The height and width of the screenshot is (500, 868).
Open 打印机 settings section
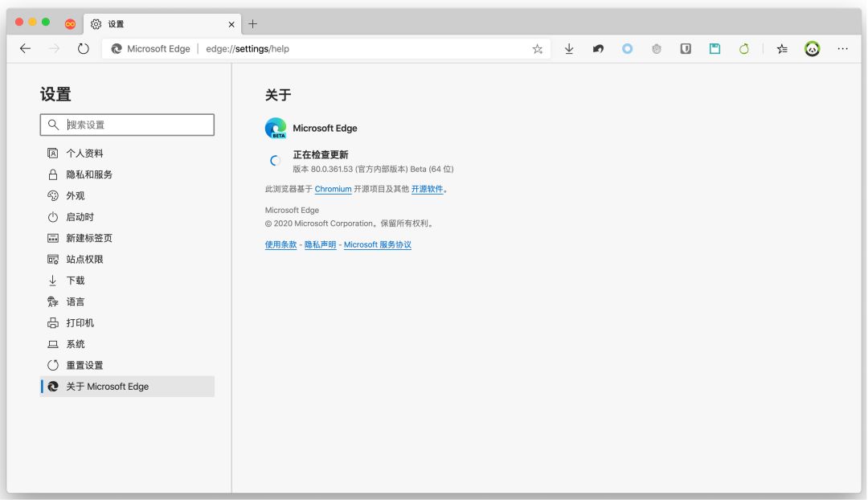pos(127,323)
